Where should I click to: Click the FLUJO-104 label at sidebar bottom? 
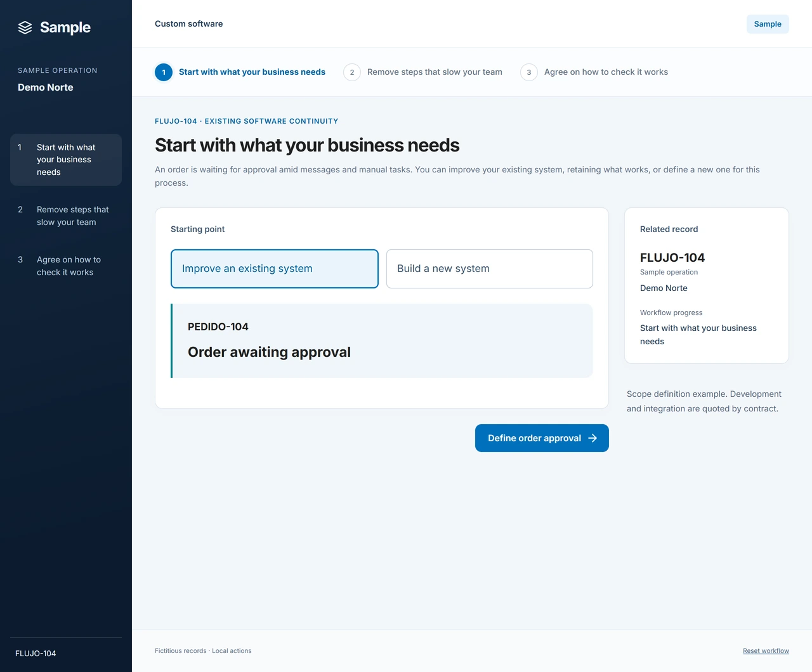36,654
